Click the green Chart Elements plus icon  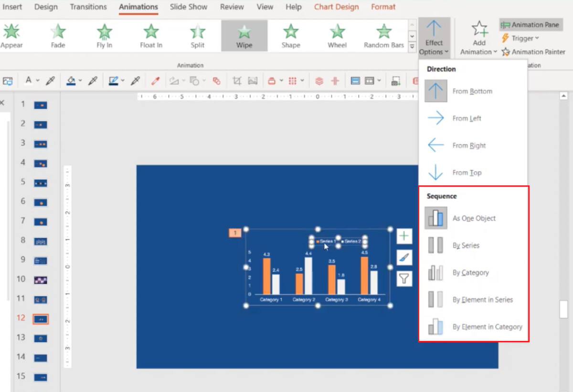tap(403, 235)
